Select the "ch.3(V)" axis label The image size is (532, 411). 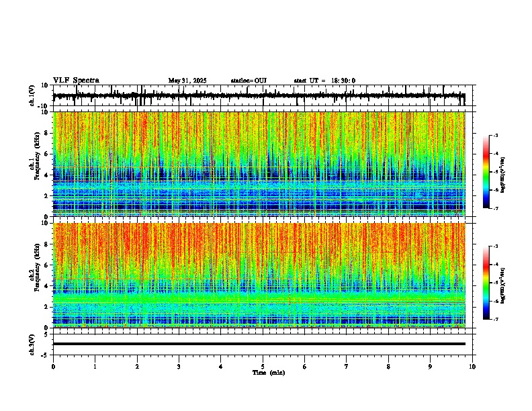point(32,345)
